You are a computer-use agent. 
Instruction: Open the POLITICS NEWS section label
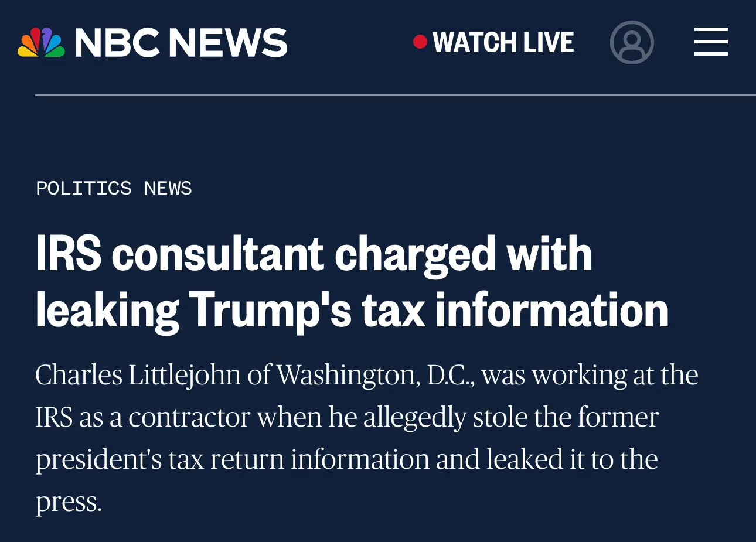114,188
